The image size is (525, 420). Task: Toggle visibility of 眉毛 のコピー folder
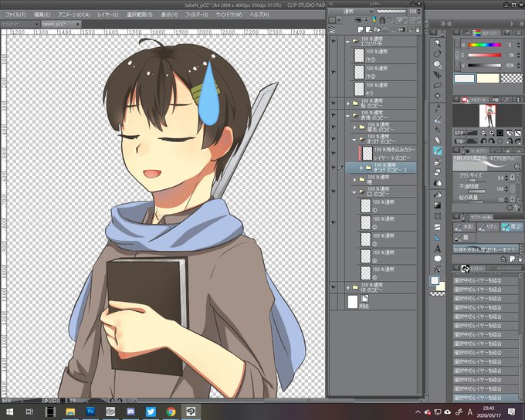[x=334, y=127]
